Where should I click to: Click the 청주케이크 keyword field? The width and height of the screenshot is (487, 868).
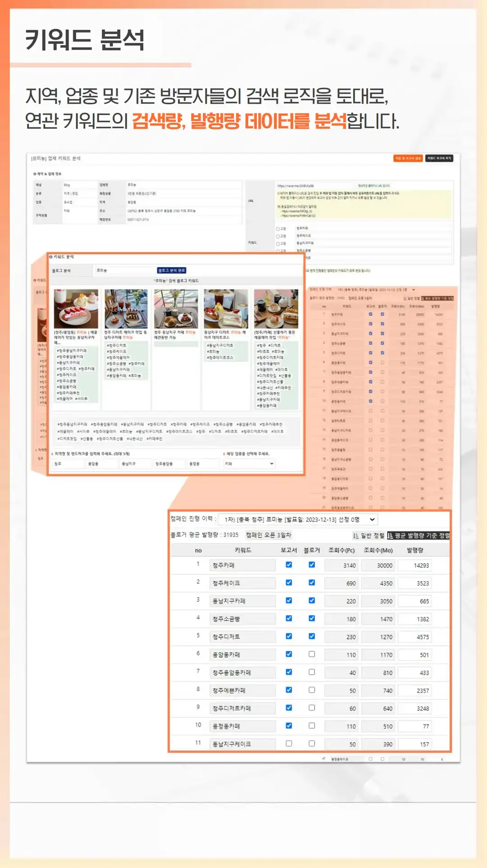(243, 583)
